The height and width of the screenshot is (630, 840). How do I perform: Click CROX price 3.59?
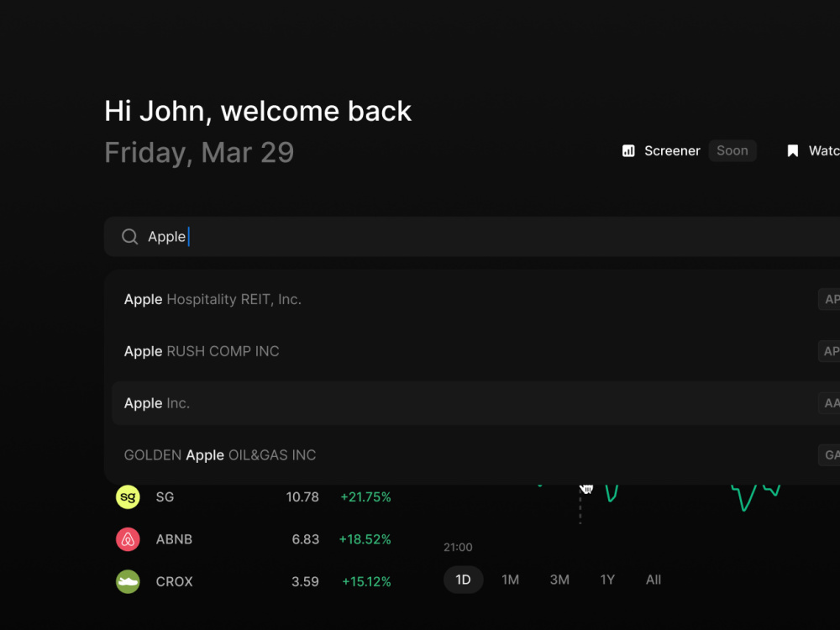pyautogui.click(x=305, y=581)
